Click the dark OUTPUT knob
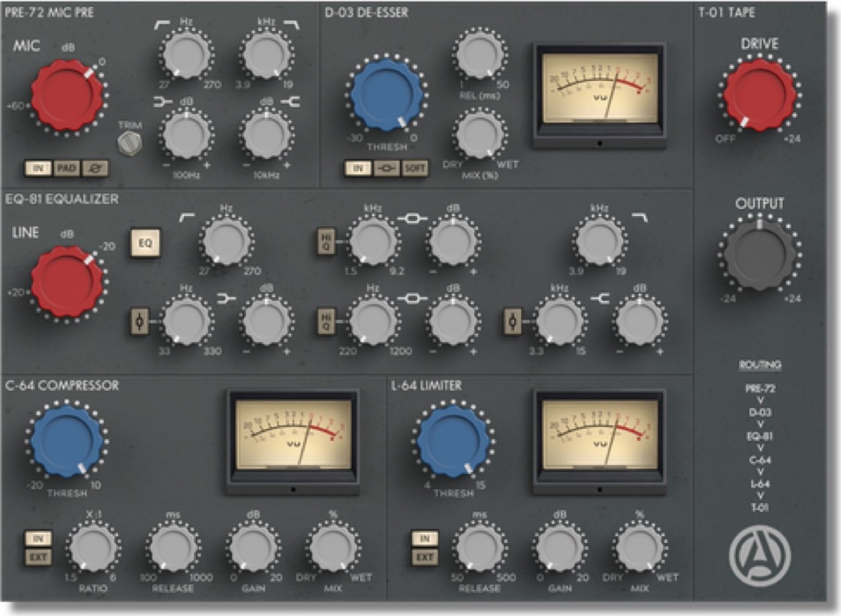Viewport: 841px width, 616px height. (x=760, y=255)
